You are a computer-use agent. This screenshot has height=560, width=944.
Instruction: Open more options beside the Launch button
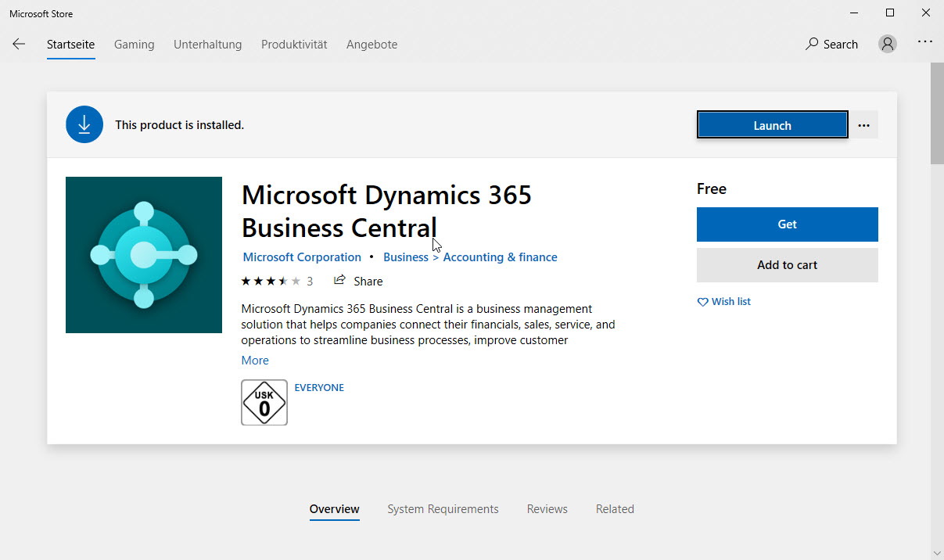tap(863, 124)
